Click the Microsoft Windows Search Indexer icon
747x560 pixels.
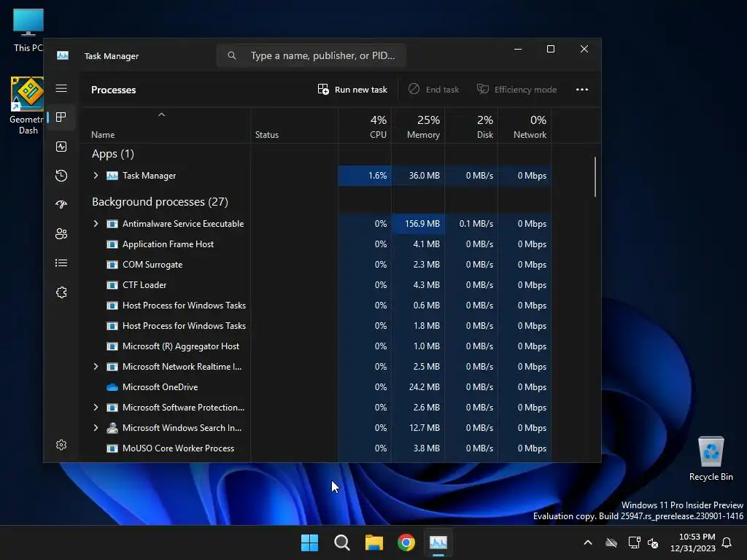tap(112, 427)
